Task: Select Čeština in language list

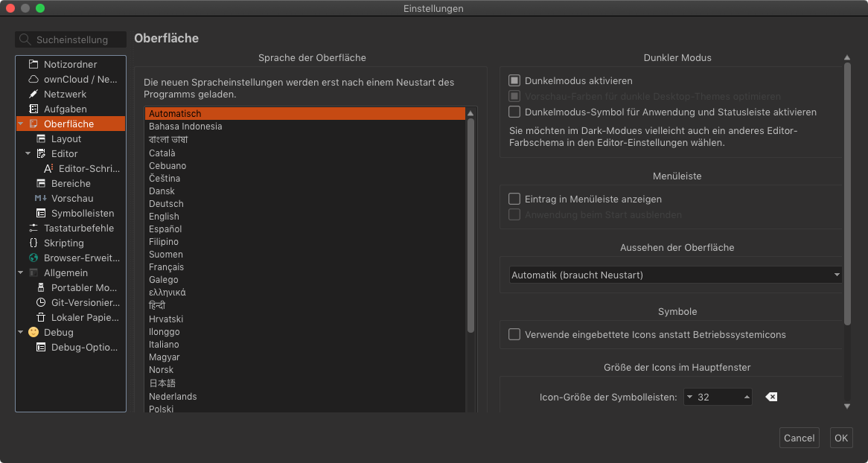Action: 305,179
